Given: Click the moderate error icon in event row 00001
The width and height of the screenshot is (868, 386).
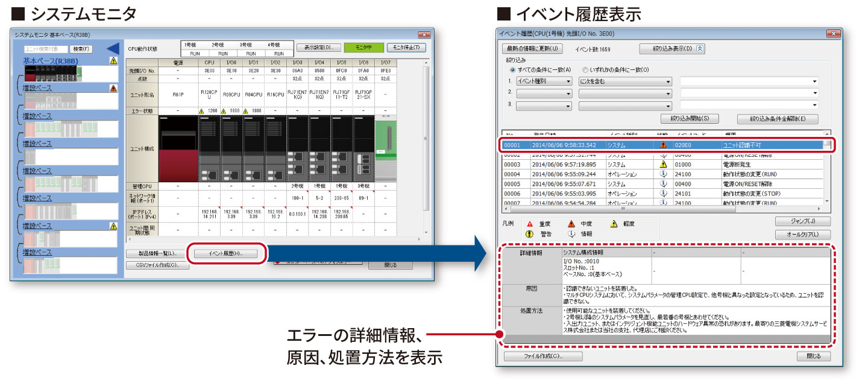Looking at the screenshot, I should tap(664, 145).
